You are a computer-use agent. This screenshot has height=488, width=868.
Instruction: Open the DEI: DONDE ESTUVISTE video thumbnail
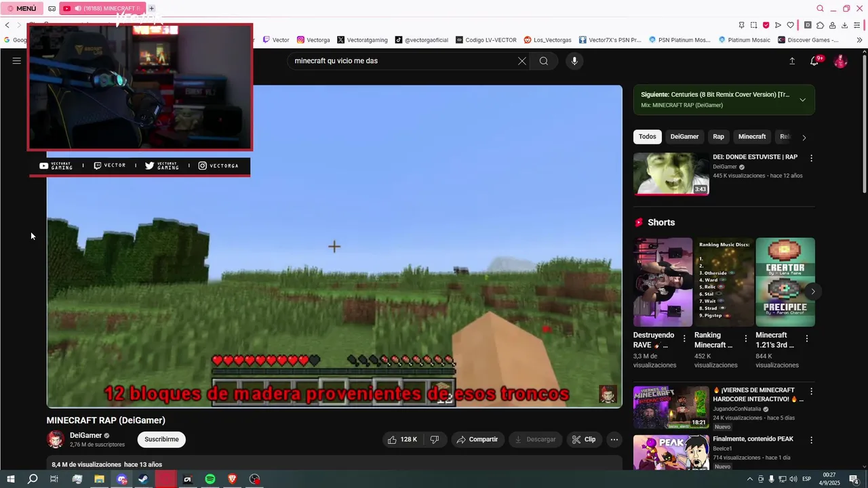(671, 174)
